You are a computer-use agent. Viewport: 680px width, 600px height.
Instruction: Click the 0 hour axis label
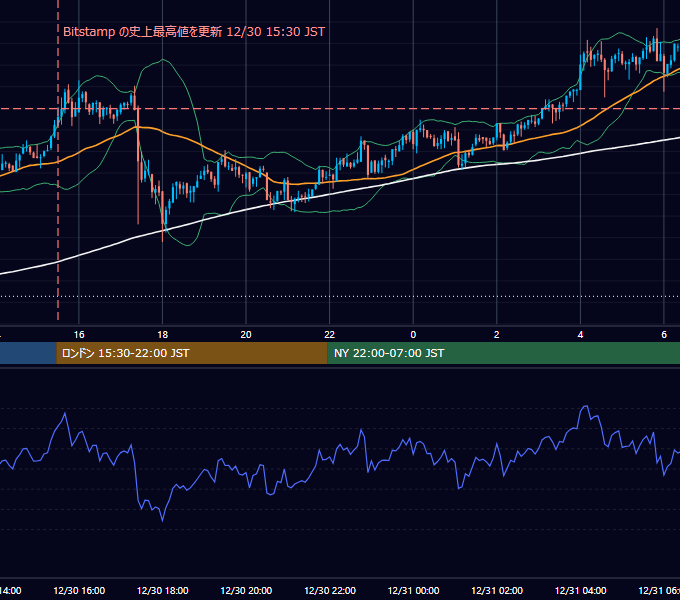click(413, 335)
